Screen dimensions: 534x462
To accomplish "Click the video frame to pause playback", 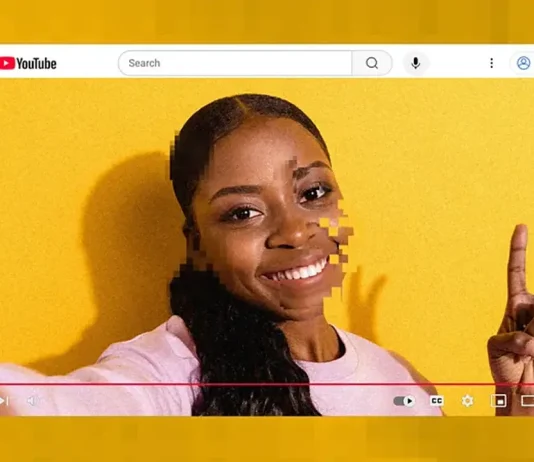I will 267,232.
